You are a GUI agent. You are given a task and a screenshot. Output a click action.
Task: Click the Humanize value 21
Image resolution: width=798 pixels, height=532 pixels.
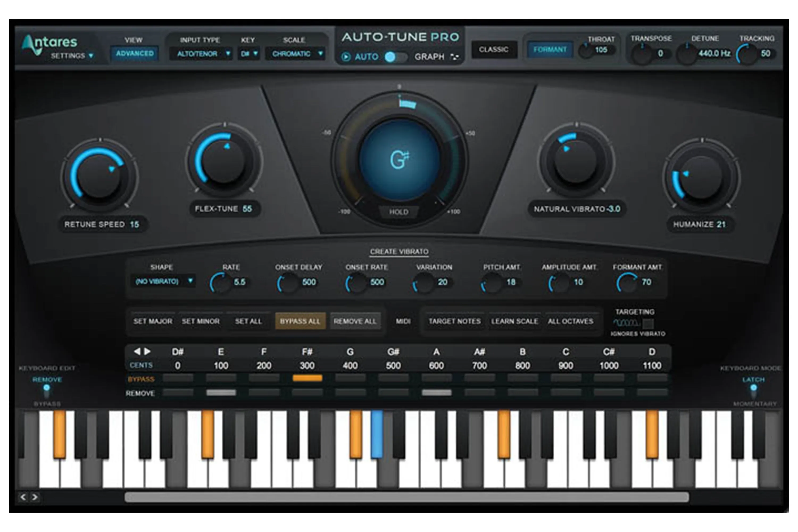click(721, 225)
